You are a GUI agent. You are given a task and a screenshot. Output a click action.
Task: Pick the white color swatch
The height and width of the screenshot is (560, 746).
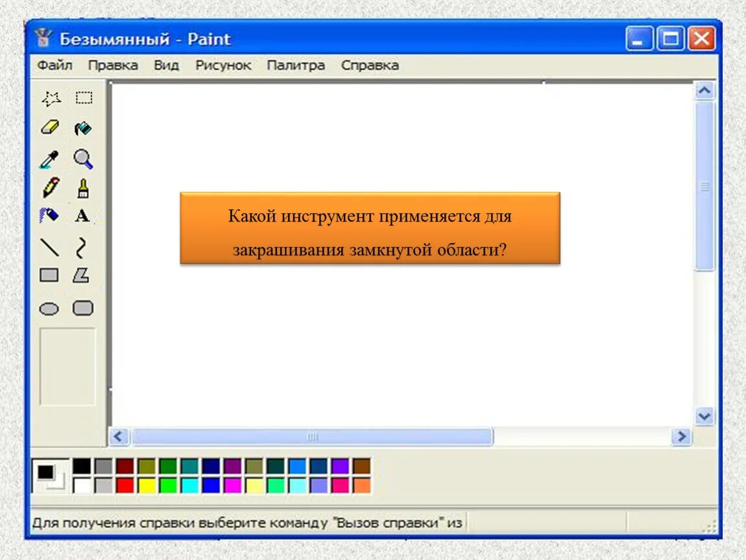(x=82, y=485)
